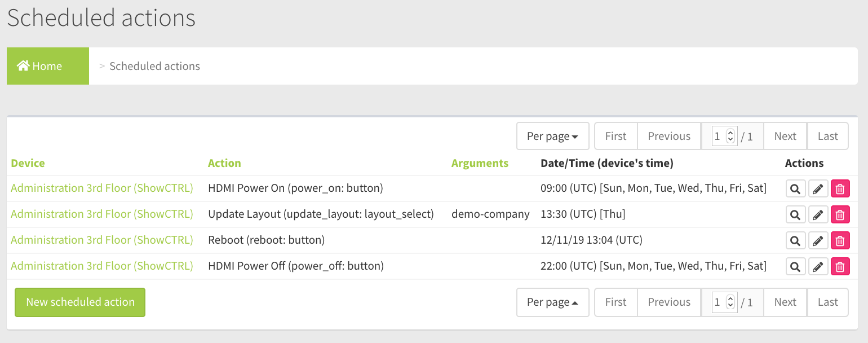This screenshot has width=868, height=343.
Task: Edit the HDMI Power On scheduled action
Action: tap(818, 189)
